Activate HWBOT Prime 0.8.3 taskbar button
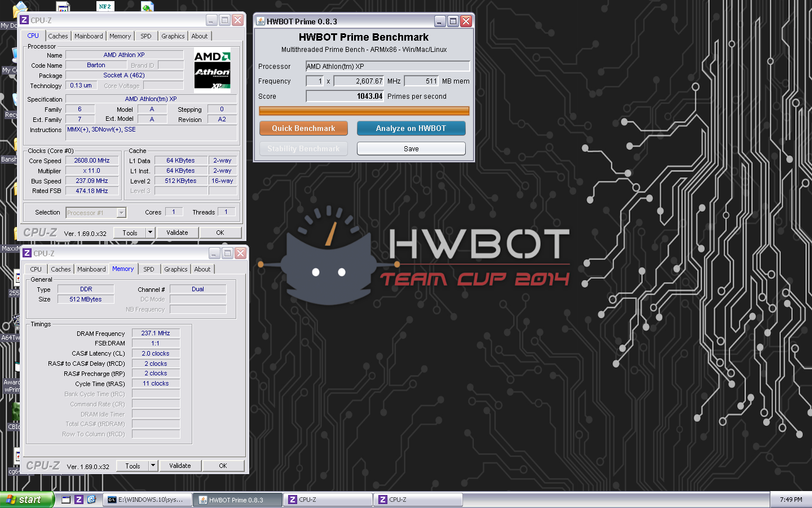The width and height of the screenshot is (812, 508). (237, 500)
